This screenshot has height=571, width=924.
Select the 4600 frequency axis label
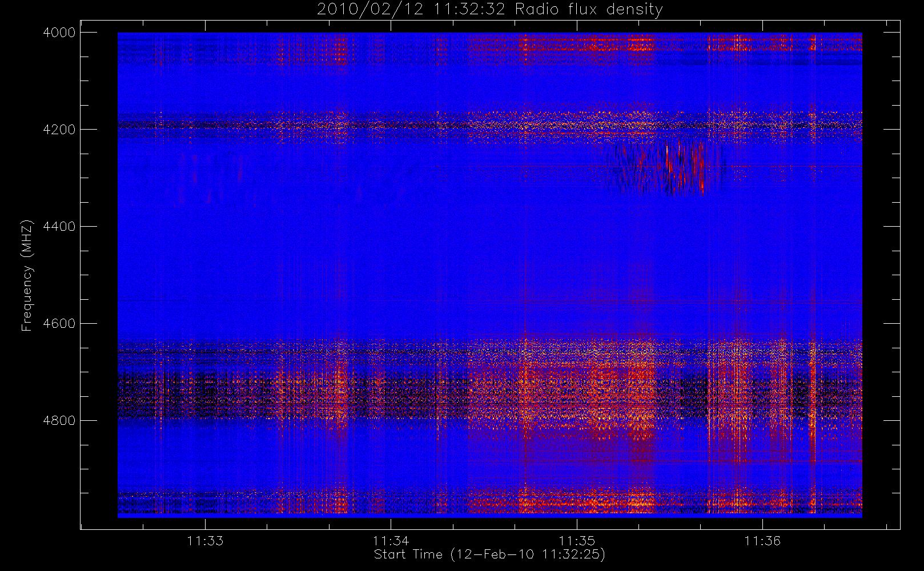click(59, 324)
